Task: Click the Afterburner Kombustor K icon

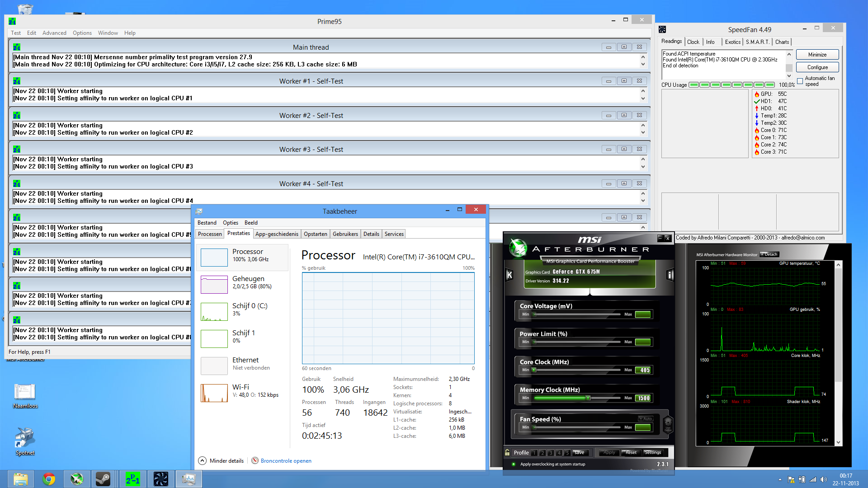Action: [x=509, y=275]
